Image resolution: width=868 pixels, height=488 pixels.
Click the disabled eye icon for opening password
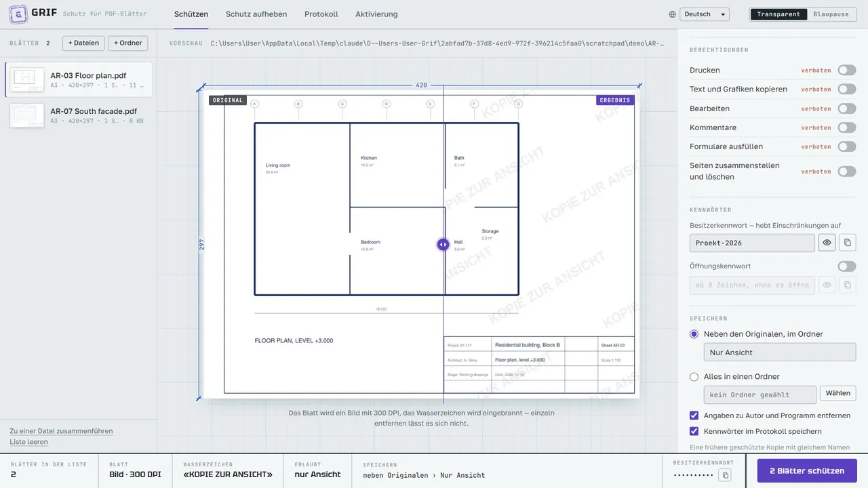click(x=827, y=285)
